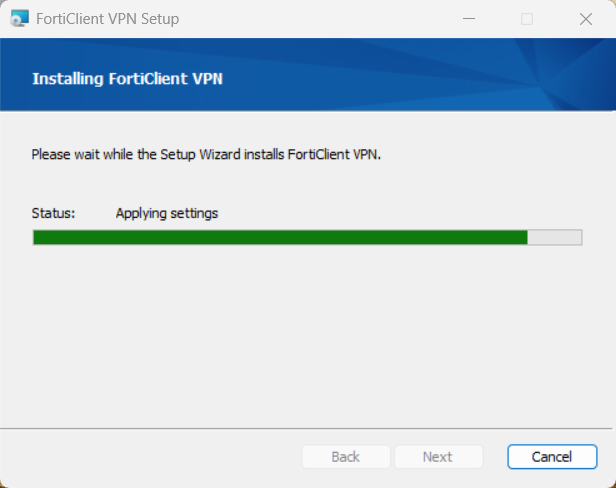Click the "Installing FortiClient VPN" header
Screen dimensions: 616x488
[x=127, y=77]
